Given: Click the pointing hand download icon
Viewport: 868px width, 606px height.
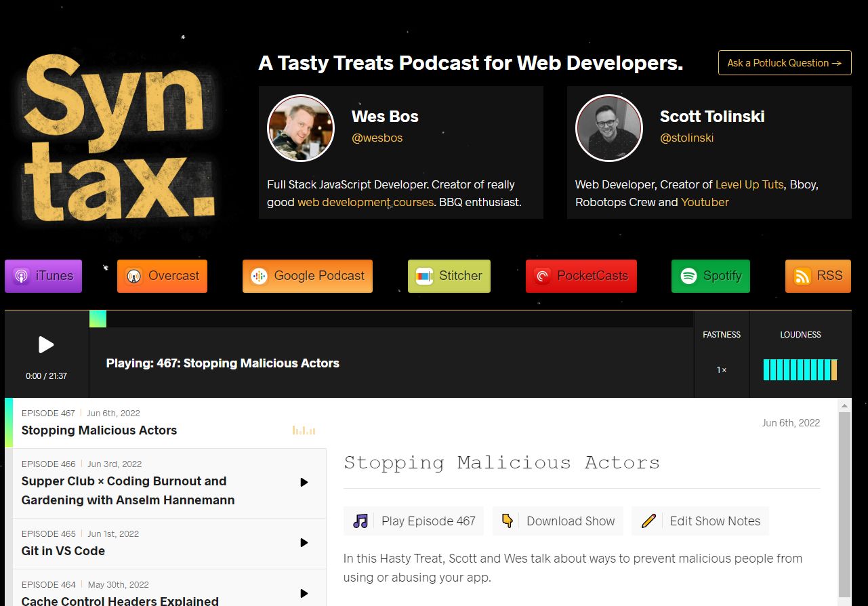Looking at the screenshot, I should point(507,521).
